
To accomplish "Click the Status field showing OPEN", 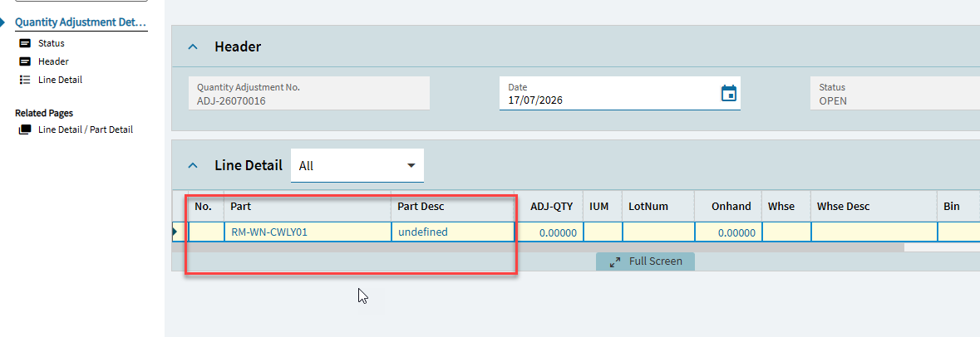I will coord(895,94).
